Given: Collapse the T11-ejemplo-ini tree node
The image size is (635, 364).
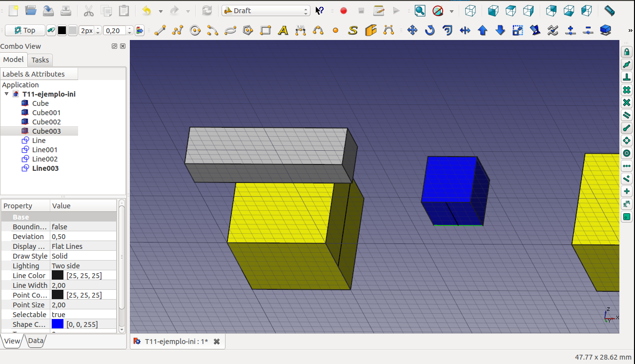Looking at the screenshot, I should tap(6, 94).
